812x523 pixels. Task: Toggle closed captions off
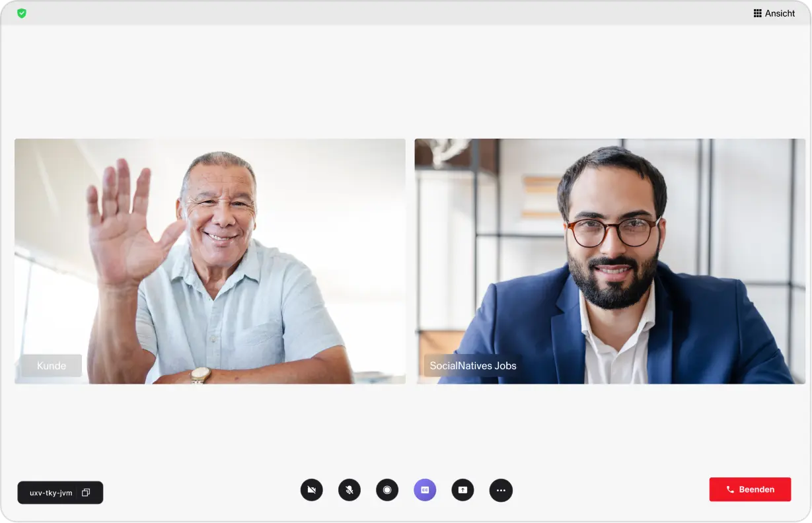[425, 490]
